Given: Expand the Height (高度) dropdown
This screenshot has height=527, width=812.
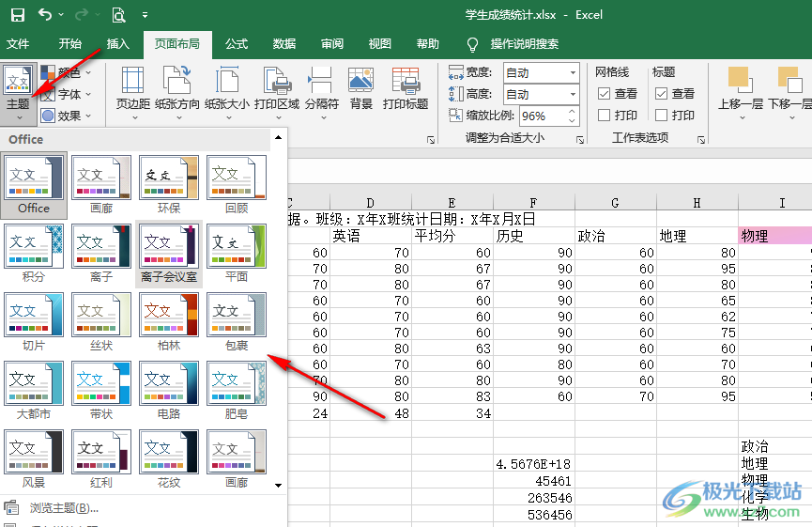Looking at the screenshot, I should [572, 94].
